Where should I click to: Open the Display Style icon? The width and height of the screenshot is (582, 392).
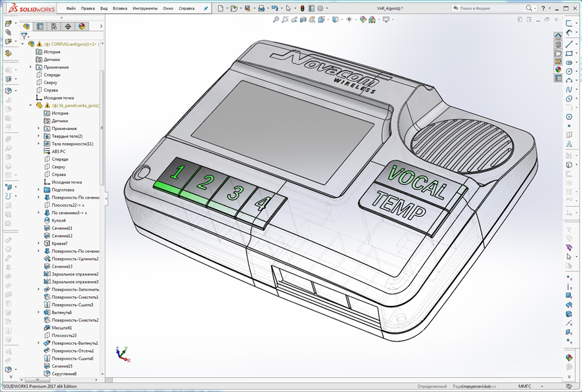pyautogui.click(x=335, y=20)
